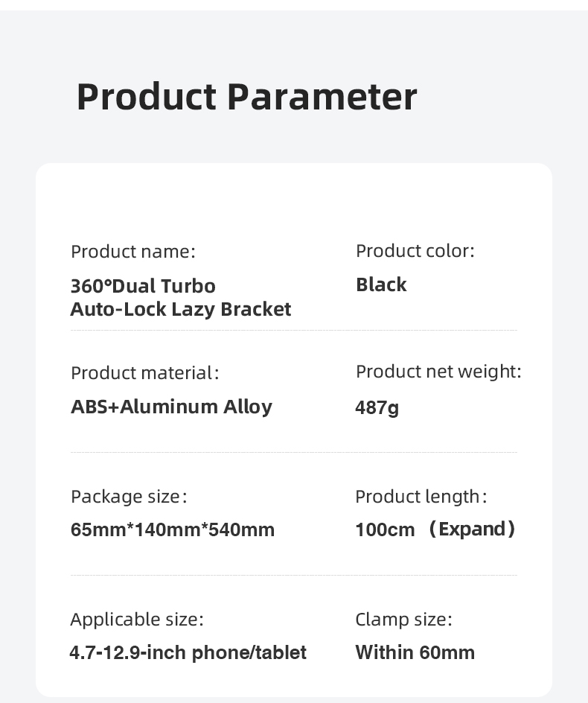Click the 'Black' color value

[x=381, y=284]
